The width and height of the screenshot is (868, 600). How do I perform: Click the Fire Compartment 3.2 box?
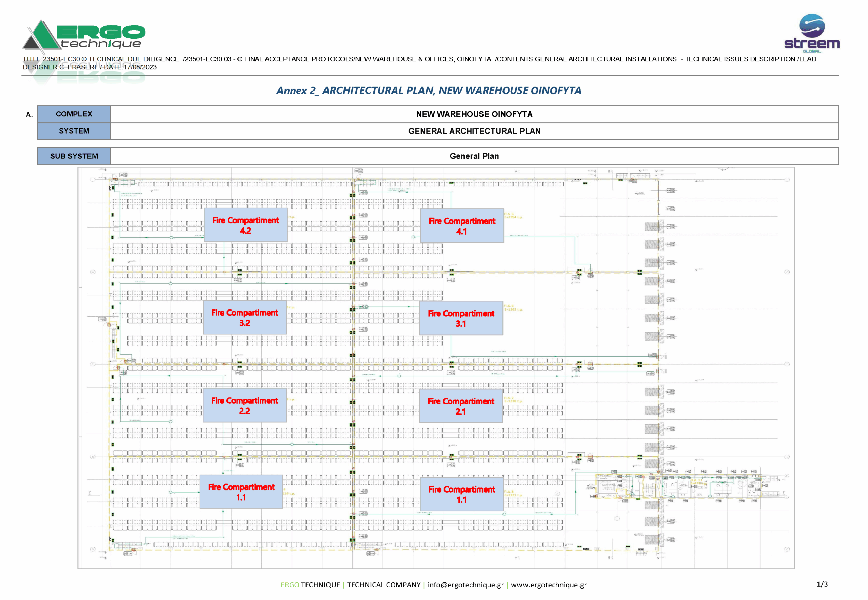point(244,318)
